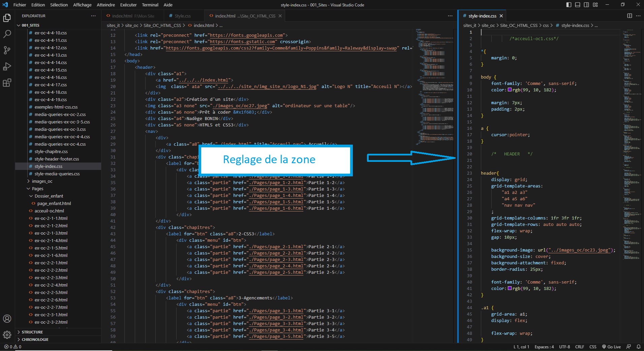The image size is (644, 351).
Task: Open the Terminal menu
Action: pos(150,5)
